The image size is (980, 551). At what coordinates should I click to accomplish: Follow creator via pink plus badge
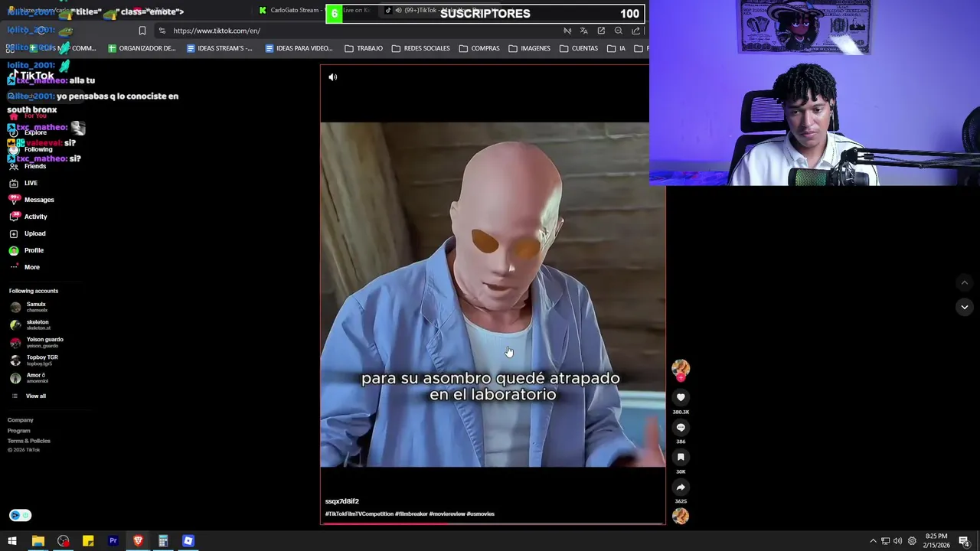point(681,378)
